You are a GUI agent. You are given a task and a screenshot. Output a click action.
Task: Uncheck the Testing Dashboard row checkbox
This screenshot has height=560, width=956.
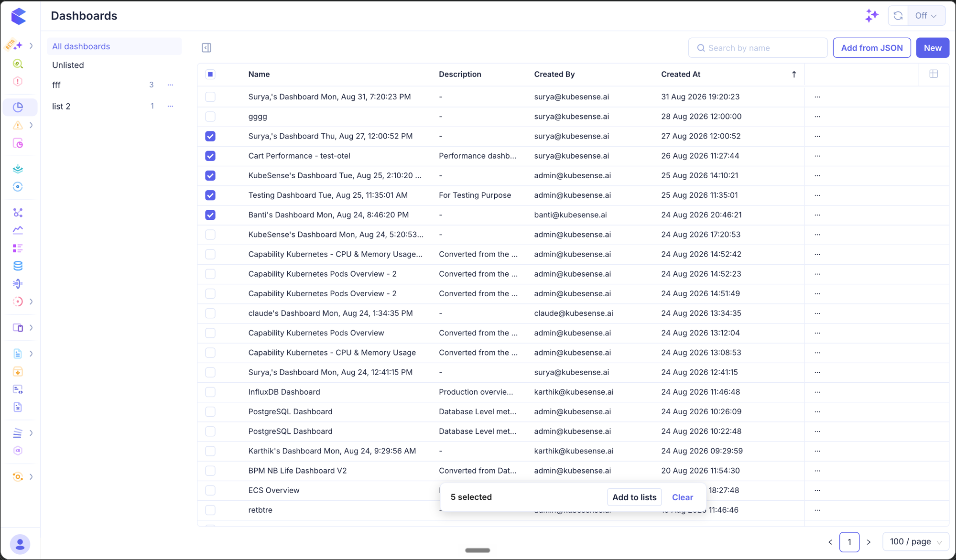click(x=210, y=195)
